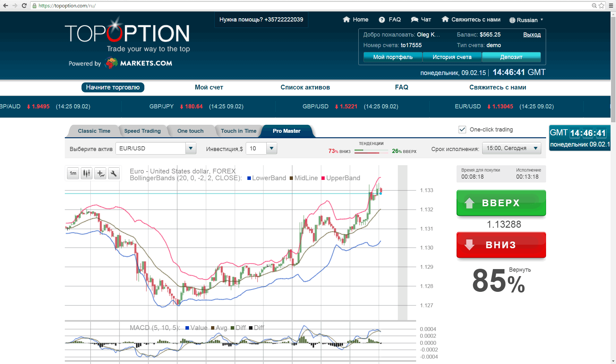Click the Выход logout link
Viewport: 616px width, 364px height.
pyautogui.click(x=532, y=35)
